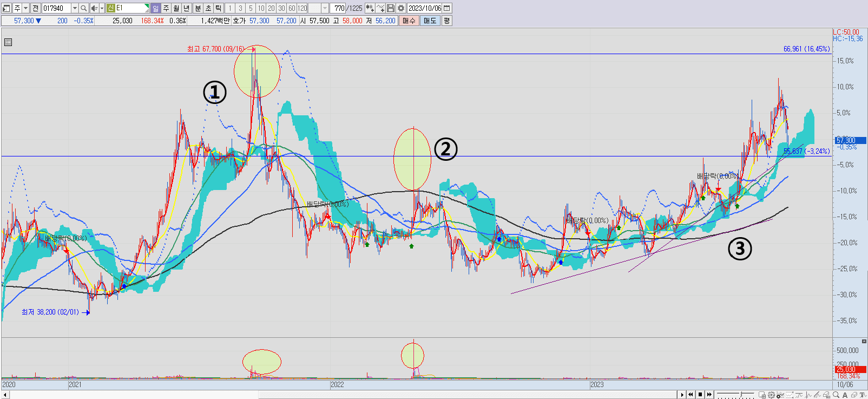Save chart with the floppy disk icon

coord(391,8)
